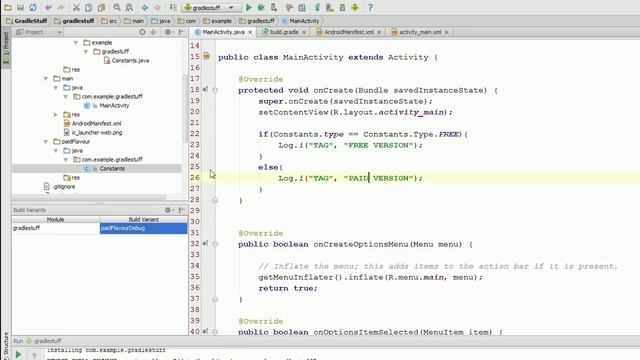This screenshot has width=640, height=360.
Task: Close the AndroidManifest.xml tab
Action: [379, 32]
